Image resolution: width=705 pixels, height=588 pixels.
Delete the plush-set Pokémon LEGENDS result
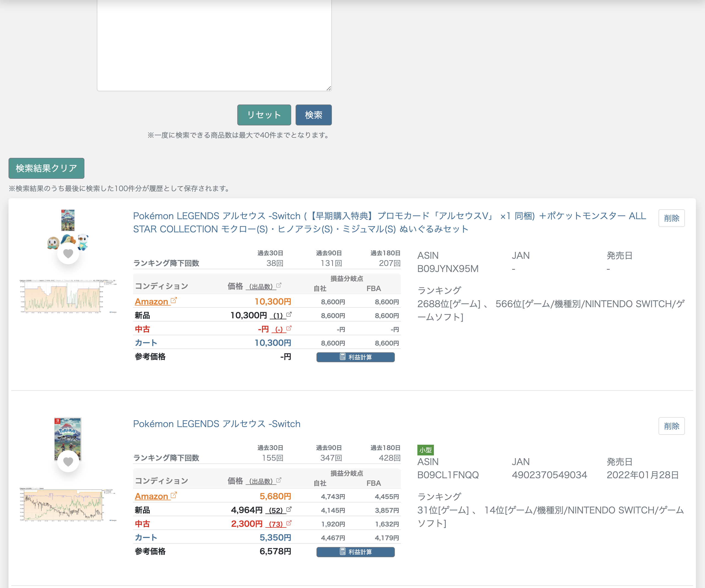click(671, 218)
